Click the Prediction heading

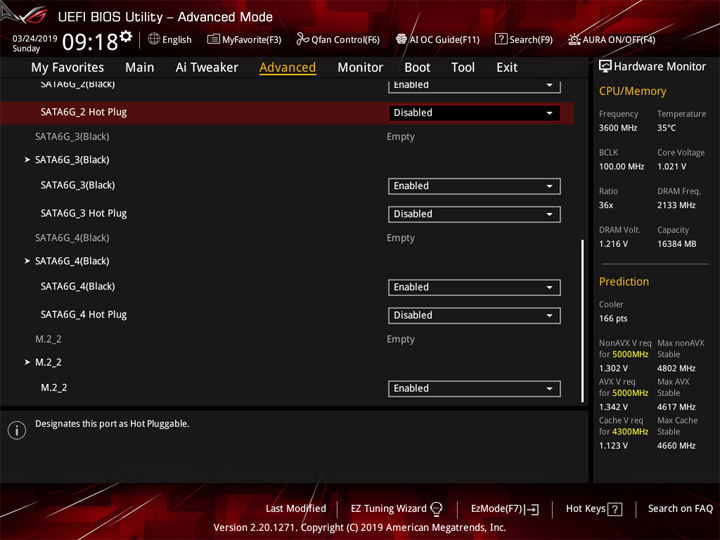click(x=624, y=281)
